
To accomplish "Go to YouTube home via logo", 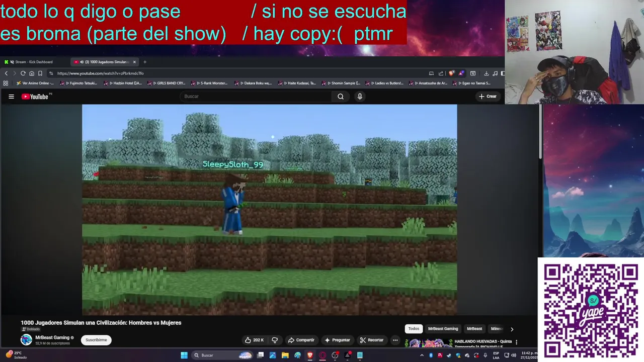I will click(35, 97).
